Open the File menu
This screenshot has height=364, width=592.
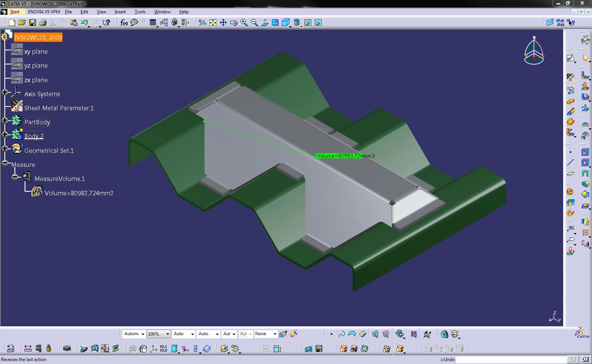[68, 12]
